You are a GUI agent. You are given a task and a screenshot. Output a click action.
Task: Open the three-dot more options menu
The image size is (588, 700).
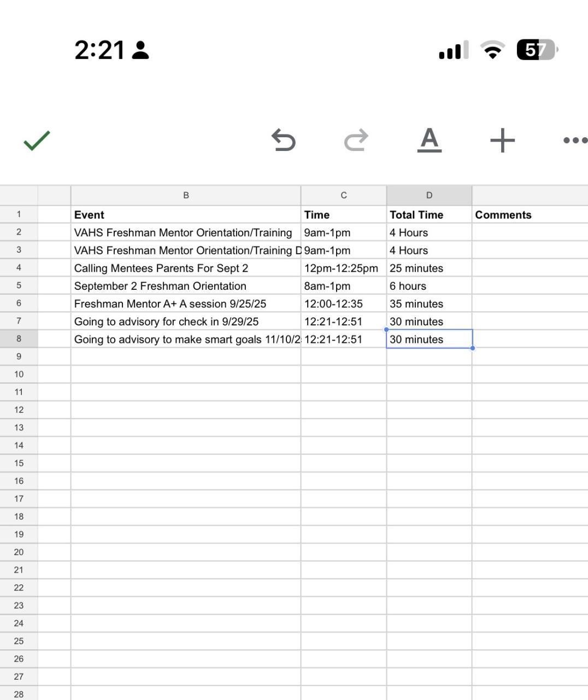[x=575, y=140]
